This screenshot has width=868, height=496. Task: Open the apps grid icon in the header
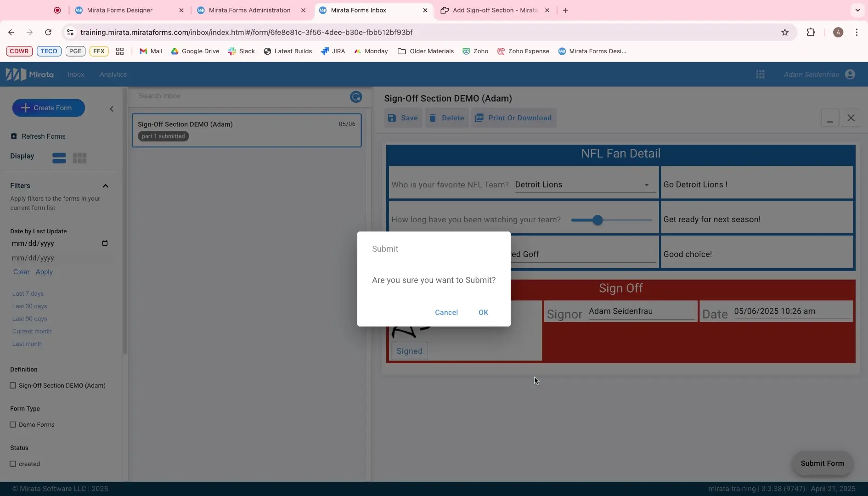point(761,74)
